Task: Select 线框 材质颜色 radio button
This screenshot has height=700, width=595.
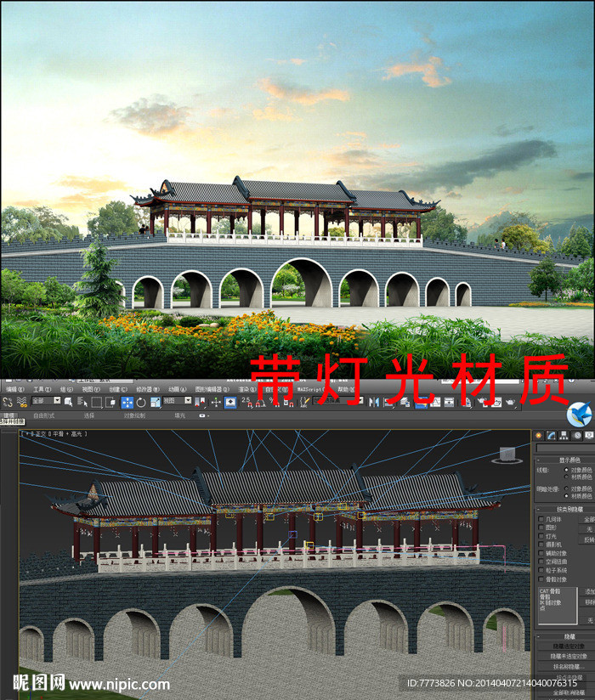Action: point(566,477)
